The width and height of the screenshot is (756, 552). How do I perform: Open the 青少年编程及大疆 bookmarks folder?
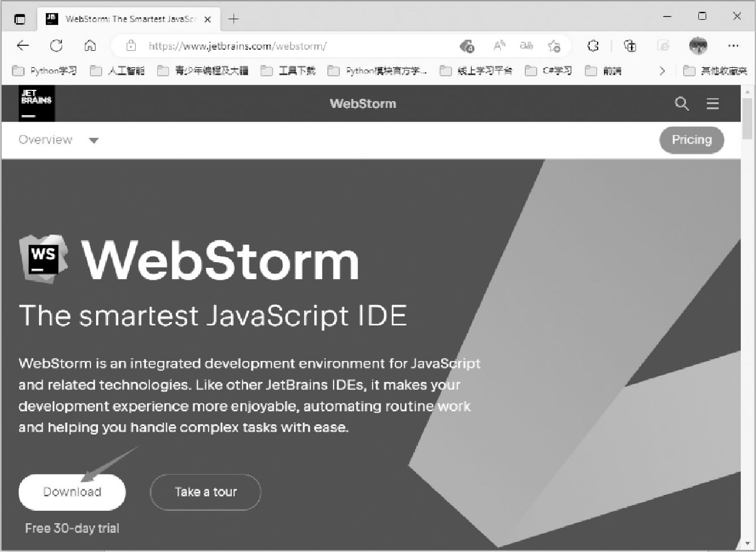coord(202,71)
